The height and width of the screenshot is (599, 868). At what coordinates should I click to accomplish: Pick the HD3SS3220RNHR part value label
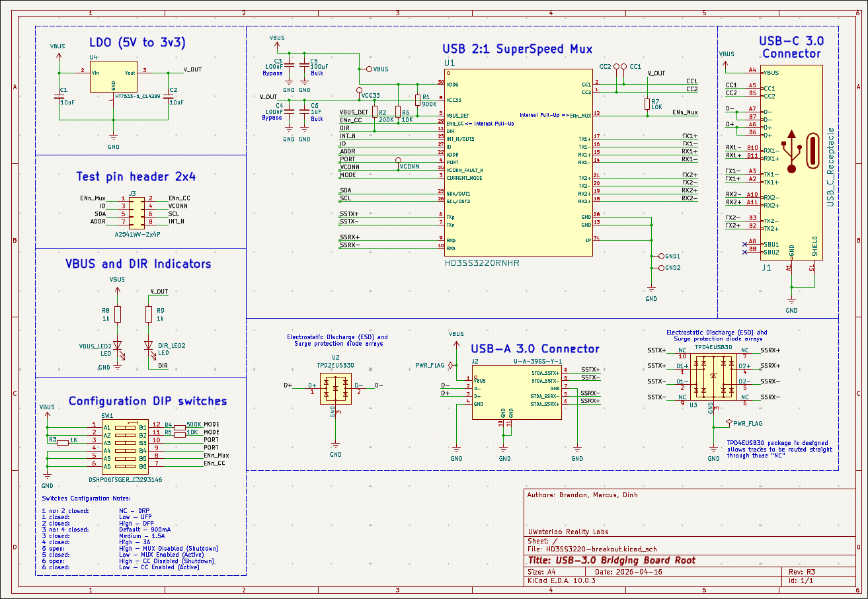coord(482,263)
